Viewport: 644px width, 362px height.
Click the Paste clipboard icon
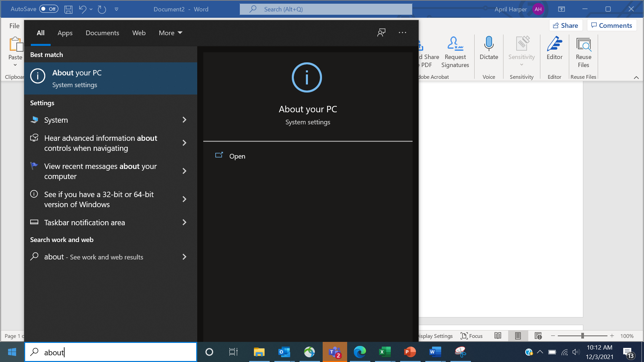point(15,44)
